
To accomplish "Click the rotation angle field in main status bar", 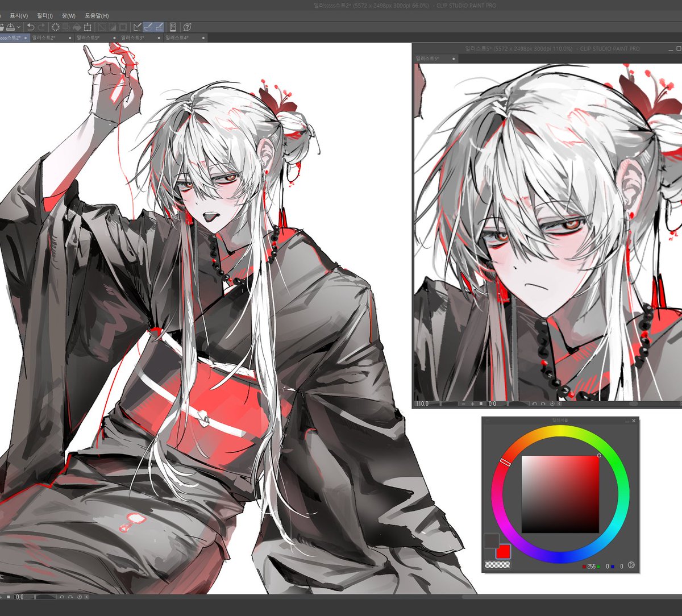I will coord(19,597).
